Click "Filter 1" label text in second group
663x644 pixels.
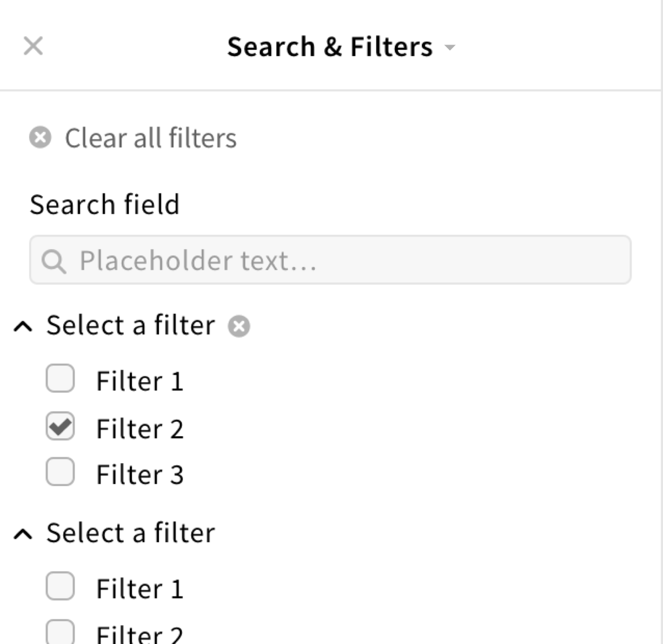click(140, 589)
